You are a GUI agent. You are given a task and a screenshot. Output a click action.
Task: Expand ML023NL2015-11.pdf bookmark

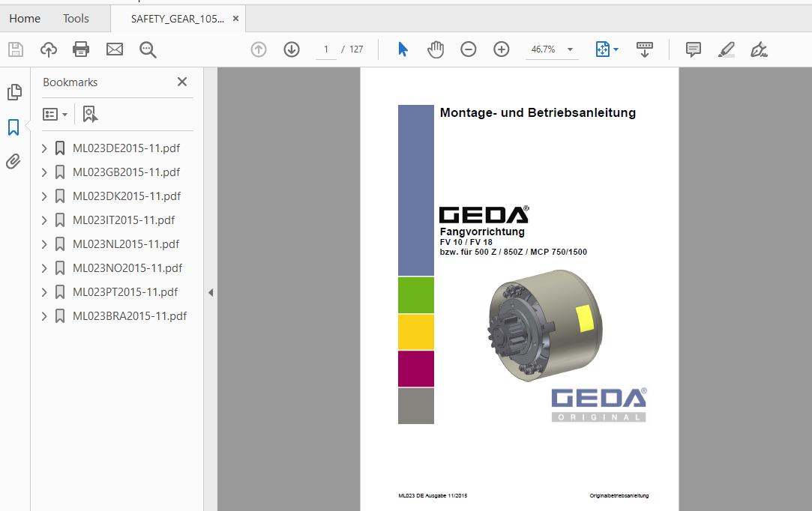(44, 244)
